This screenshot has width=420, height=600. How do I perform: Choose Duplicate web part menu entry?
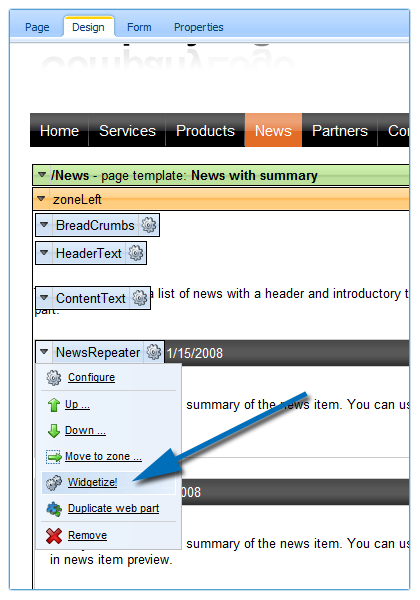pyautogui.click(x=114, y=509)
